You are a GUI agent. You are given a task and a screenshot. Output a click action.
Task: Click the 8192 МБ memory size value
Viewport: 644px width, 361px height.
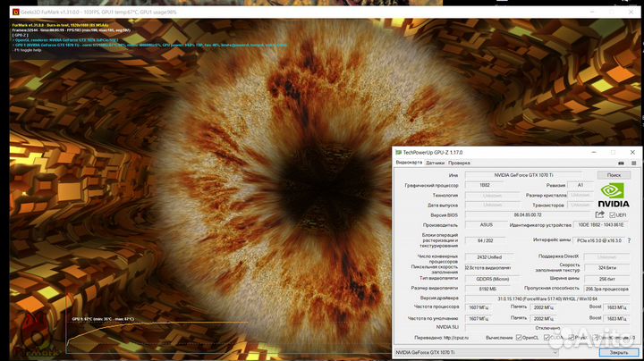[487, 290]
